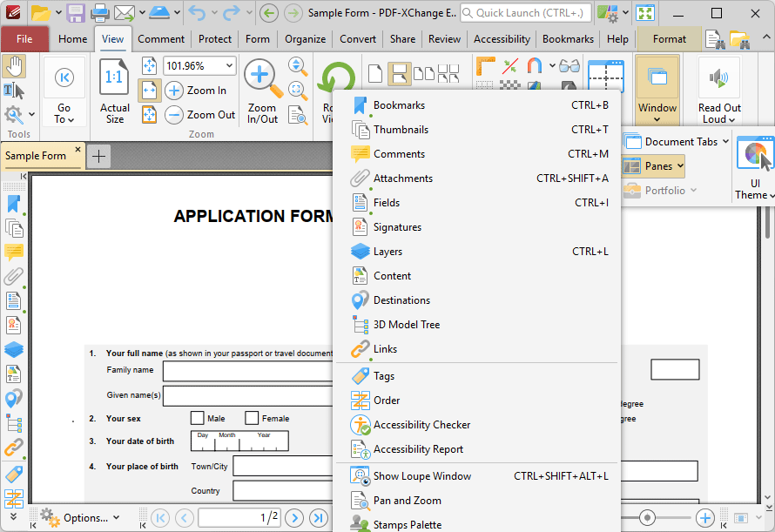The height and width of the screenshot is (532, 775).
Task: Expand the Window dropdown
Action: [x=657, y=114]
